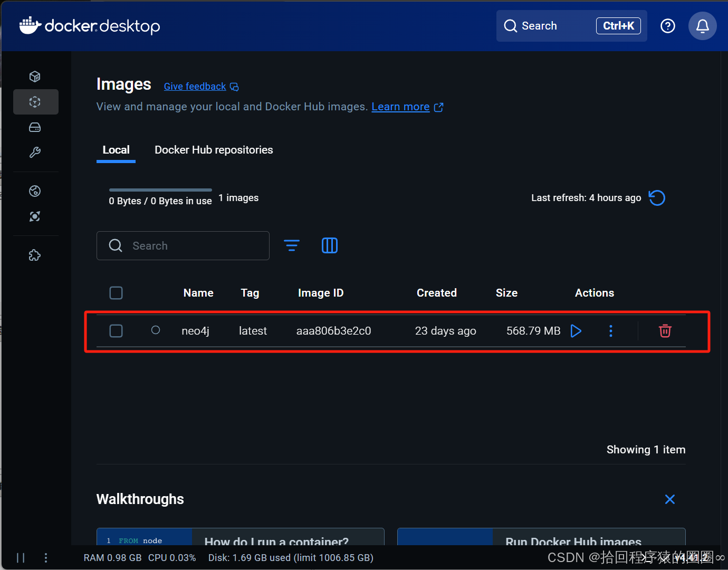This screenshot has width=728, height=570.
Task: Open the Learn more link
Action: [x=400, y=107]
